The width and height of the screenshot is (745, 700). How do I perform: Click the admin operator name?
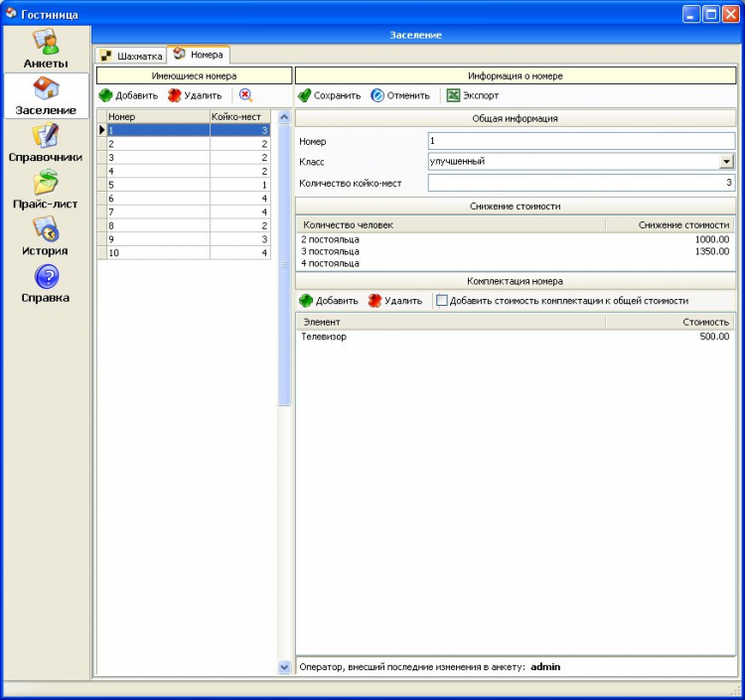[545, 667]
